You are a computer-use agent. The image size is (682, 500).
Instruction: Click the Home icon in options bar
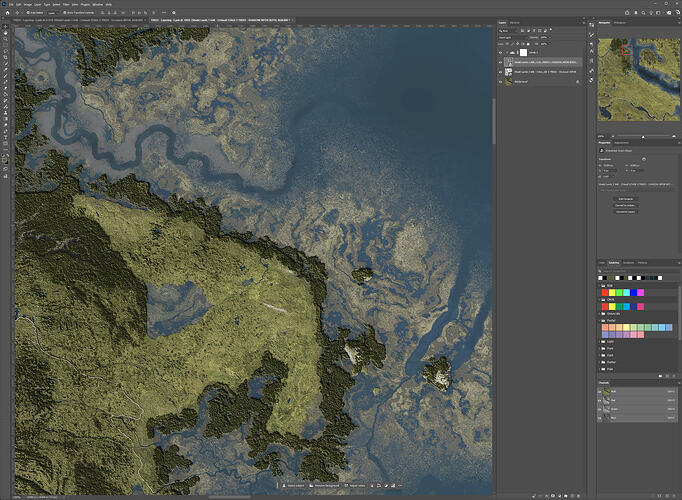click(7, 13)
